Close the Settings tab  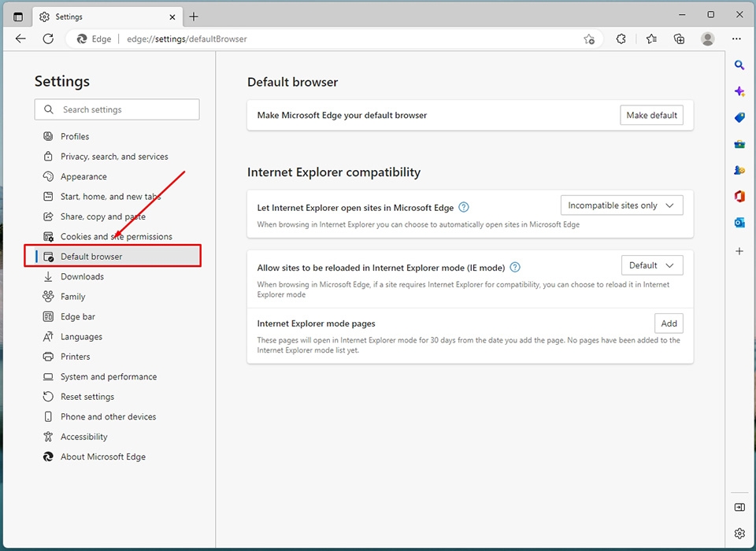(172, 17)
